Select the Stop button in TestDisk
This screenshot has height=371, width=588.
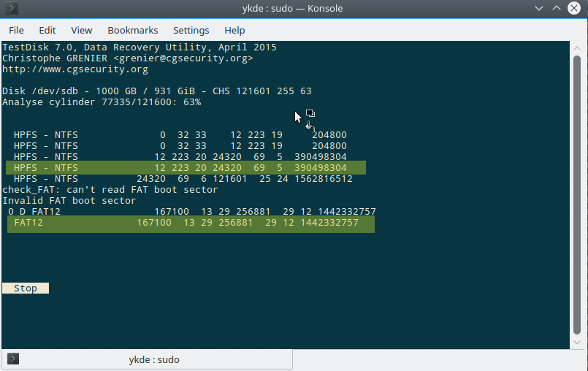pyautogui.click(x=26, y=288)
